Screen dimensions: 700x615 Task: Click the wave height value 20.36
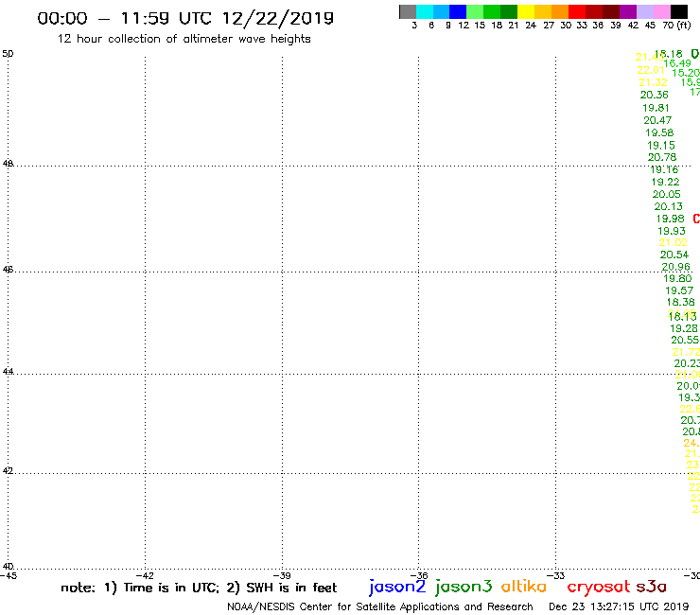point(654,95)
